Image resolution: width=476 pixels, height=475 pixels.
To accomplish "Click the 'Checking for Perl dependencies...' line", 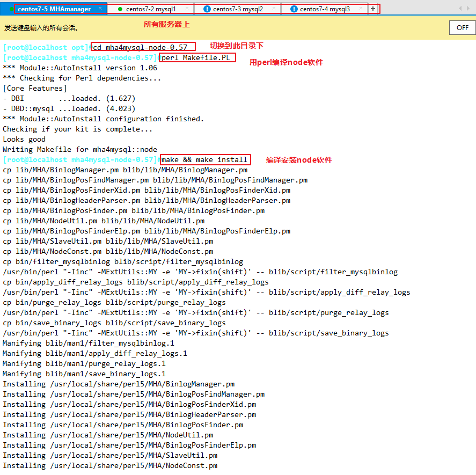I will click(x=82, y=78).
